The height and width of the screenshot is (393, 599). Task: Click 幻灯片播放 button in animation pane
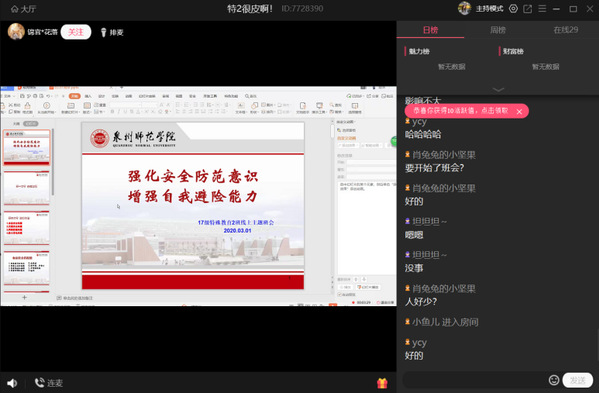point(367,287)
